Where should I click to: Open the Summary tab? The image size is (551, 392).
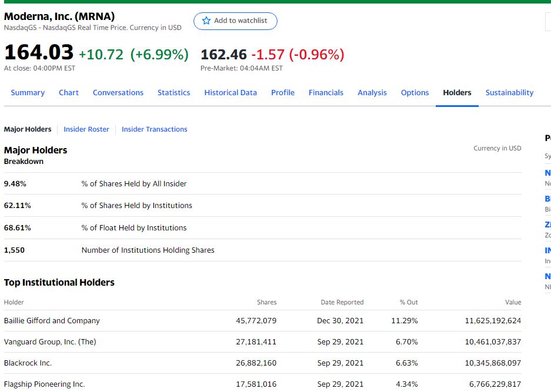coord(28,93)
